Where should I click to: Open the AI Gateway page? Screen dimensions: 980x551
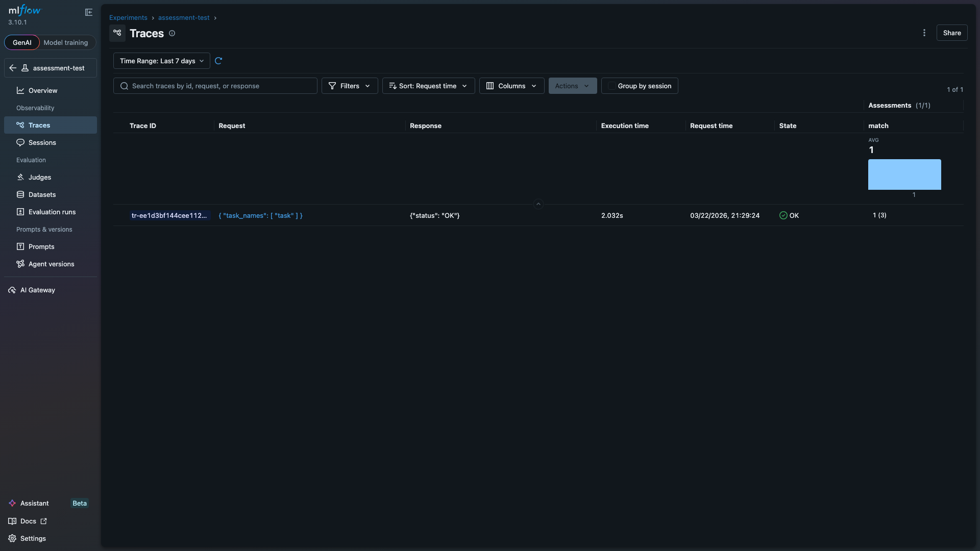point(37,290)
